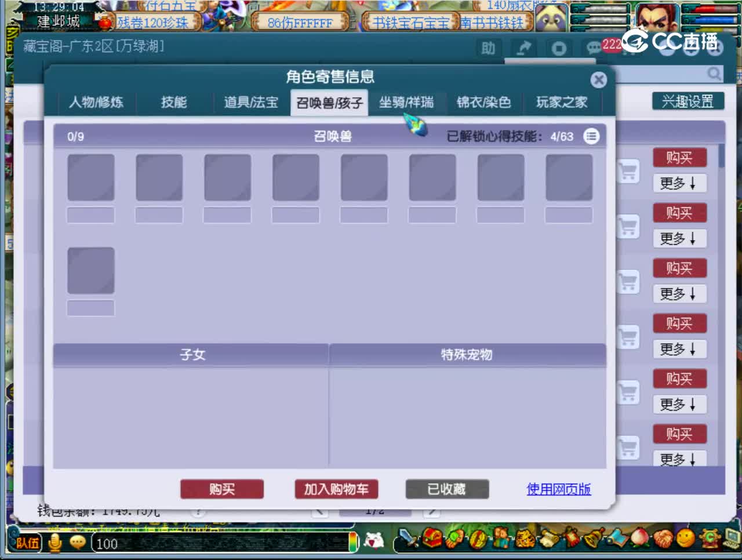Open the 使用网页版 link
The width and height of the screenshot is (742, 560).
[x=559, y=489]
